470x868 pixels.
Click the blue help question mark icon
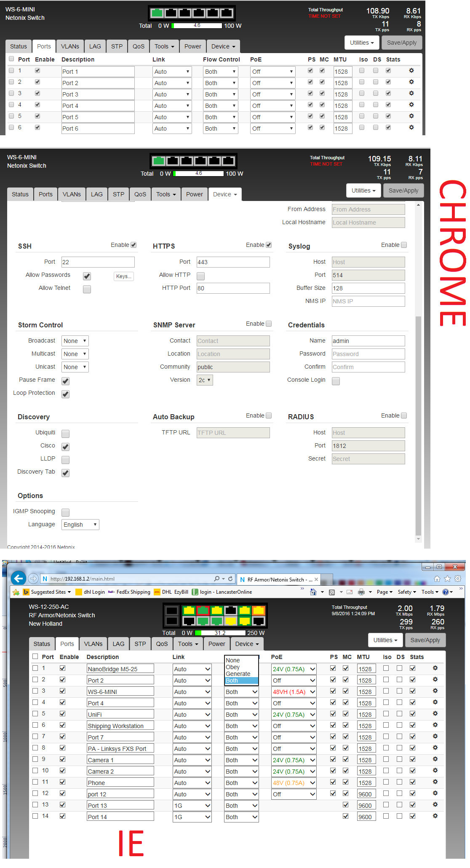point(445,592)
